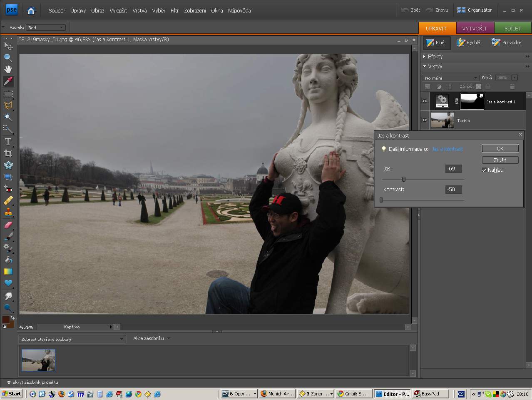
Task: Select the Zoom magnifier tool
Action: [x=8, y=57]
